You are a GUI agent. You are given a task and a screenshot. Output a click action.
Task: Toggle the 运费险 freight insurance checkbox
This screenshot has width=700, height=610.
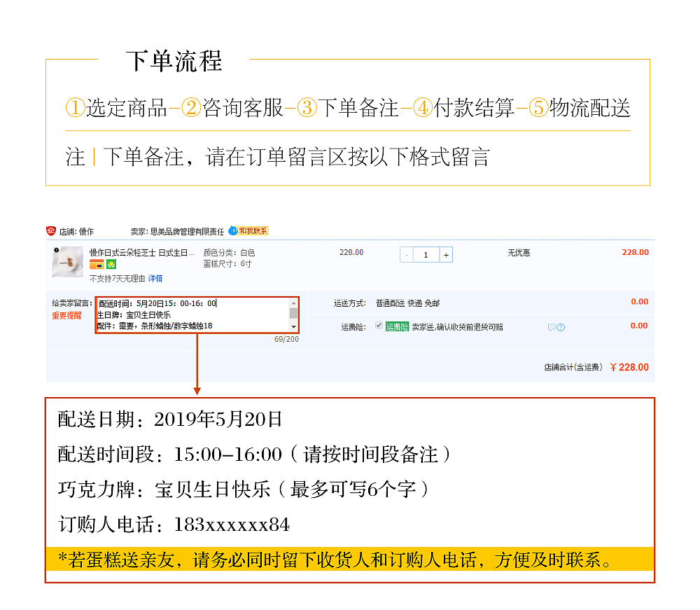pos(379,326)
